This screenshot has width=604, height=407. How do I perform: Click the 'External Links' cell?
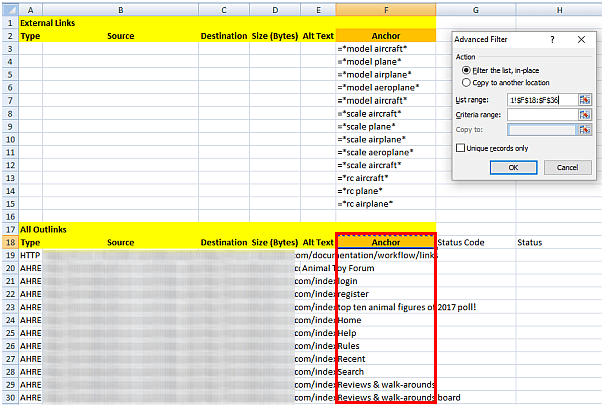click(x=47, y=23)
